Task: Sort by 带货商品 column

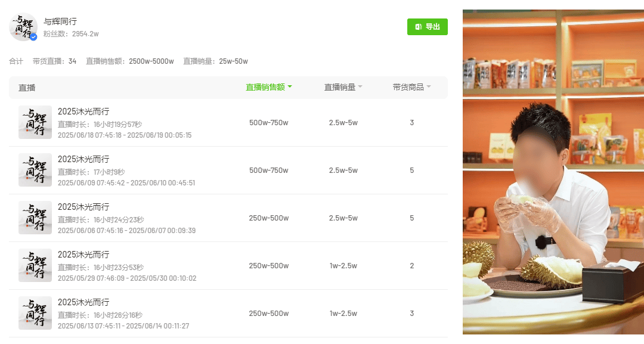Action: [x=411, y=87]
